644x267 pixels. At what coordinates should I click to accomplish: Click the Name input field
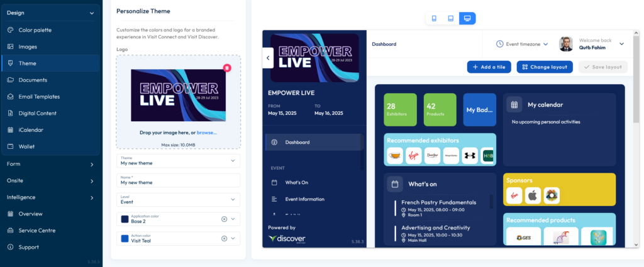tap(178, 180)
